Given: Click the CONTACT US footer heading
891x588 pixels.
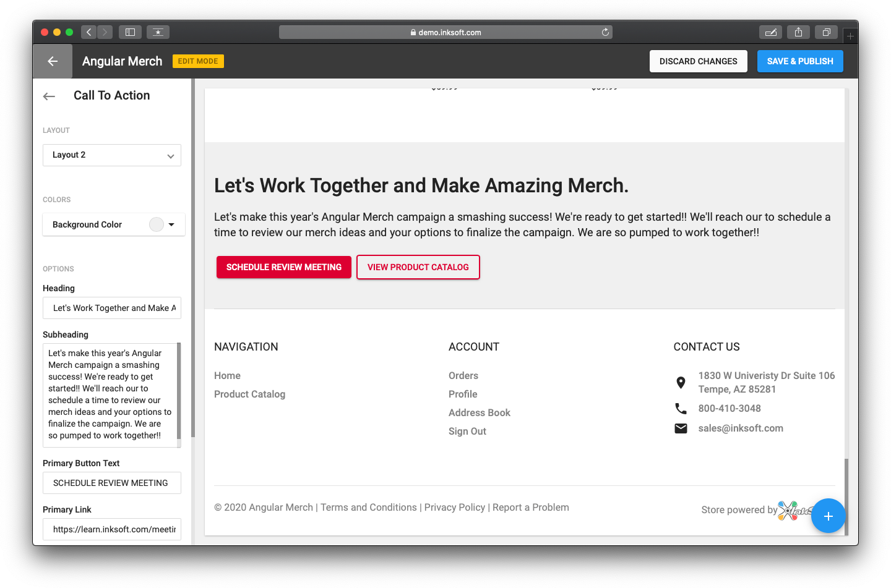Looking at the screenshot, I should (707, 347).
